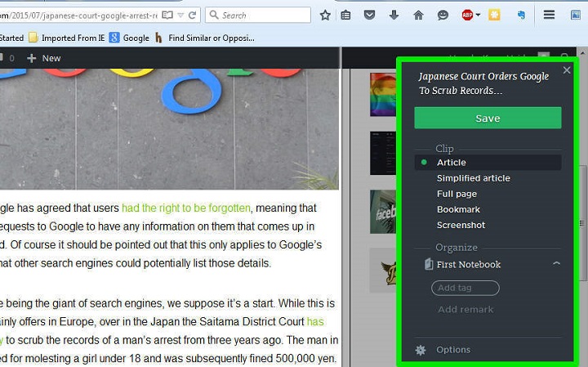Viewport: 588px width, 367px height.
Task: Open the winged logo sidebar thumbnail
Action: pyautogui.click(x=383, y=271)
